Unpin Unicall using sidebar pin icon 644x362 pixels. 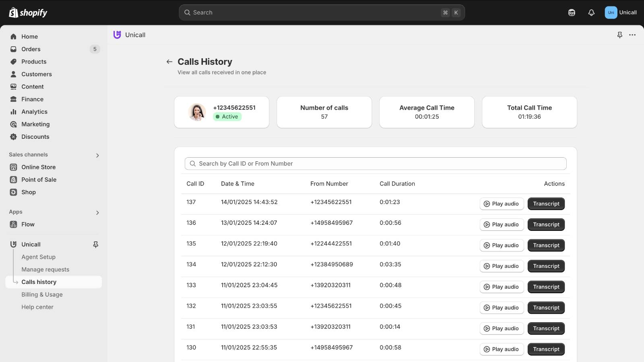click(x=95, y=245)
